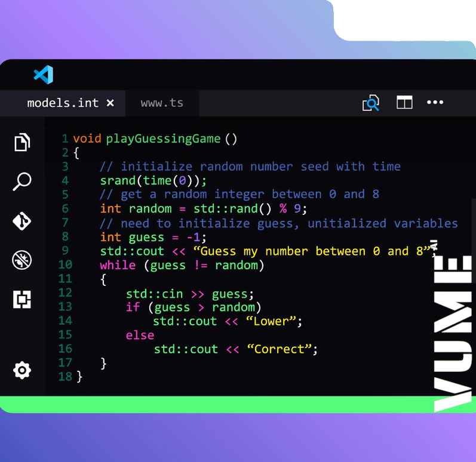This screenshot has height=462, width=476.
Task: Switch to the models.int tab
Action: (x=63, y=103)
